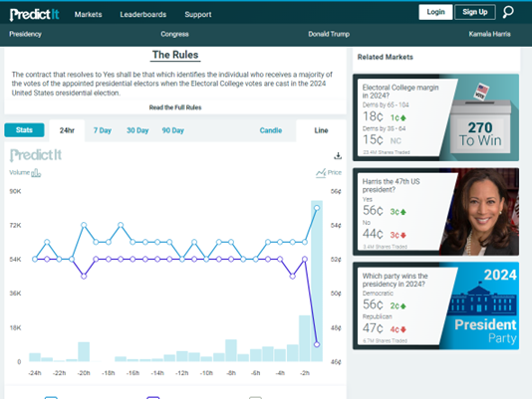The height and width of the screenshot is (399, 532).
Task: Open Which party wins presidency card
Action: [x=435, y=305]
